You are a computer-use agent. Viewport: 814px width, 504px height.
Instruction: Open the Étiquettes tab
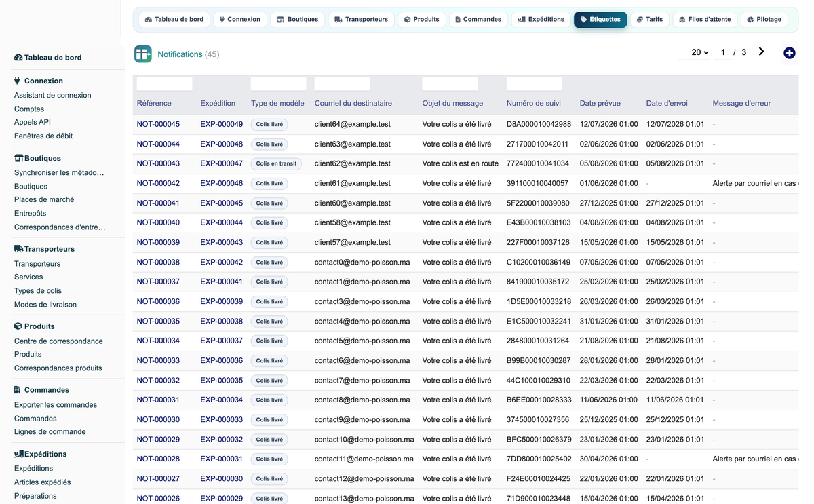point(600,20)
